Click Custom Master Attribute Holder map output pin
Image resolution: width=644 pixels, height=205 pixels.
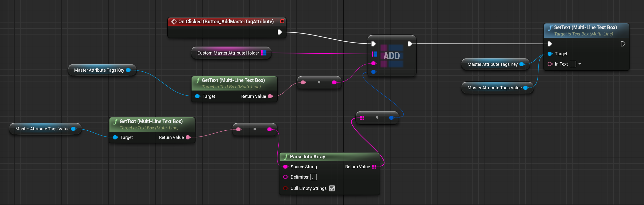pos(264,53)
